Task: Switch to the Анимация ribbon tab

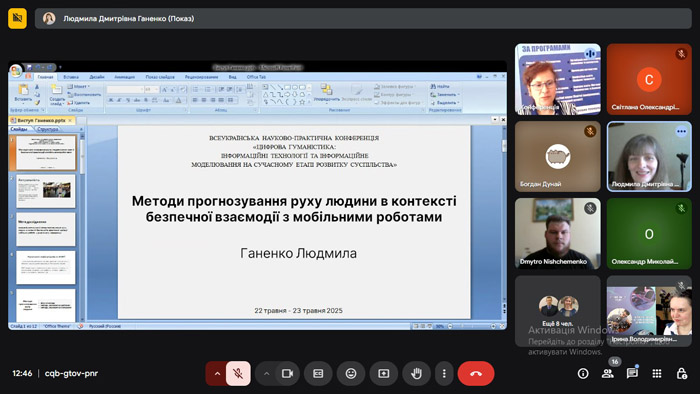Action: click(125, 77)
